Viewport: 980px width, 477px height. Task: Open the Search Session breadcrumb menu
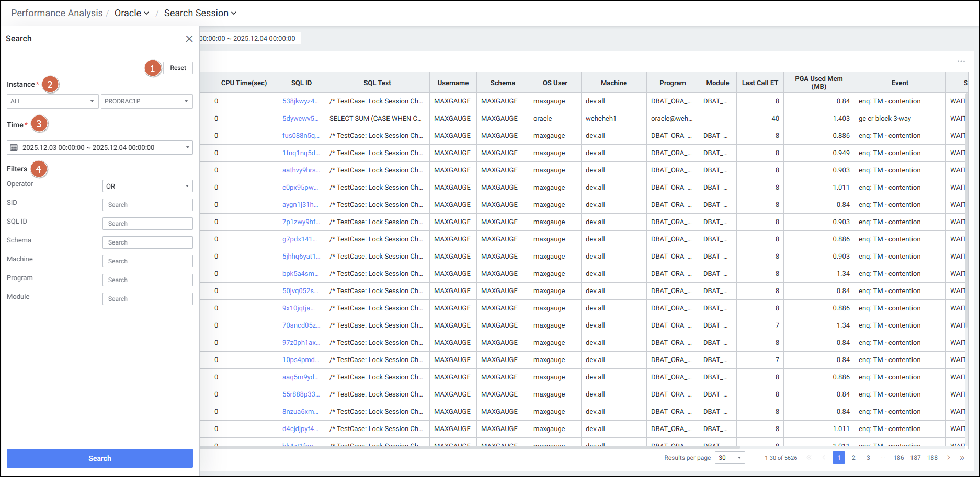(200, 13)
